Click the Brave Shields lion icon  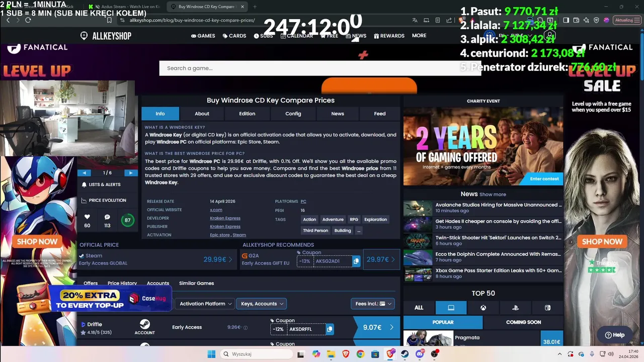pos(461,20)
